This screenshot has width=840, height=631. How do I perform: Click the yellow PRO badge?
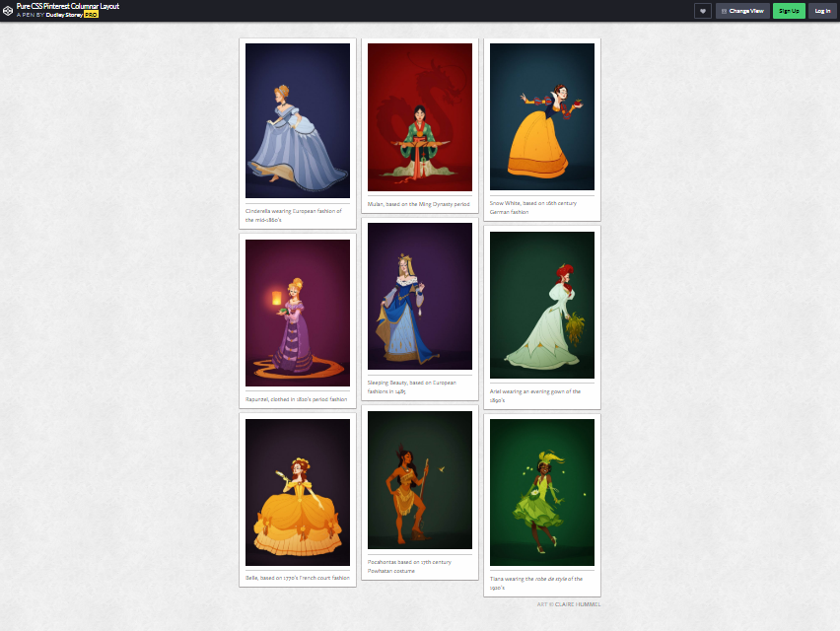[x=91, y=15]
